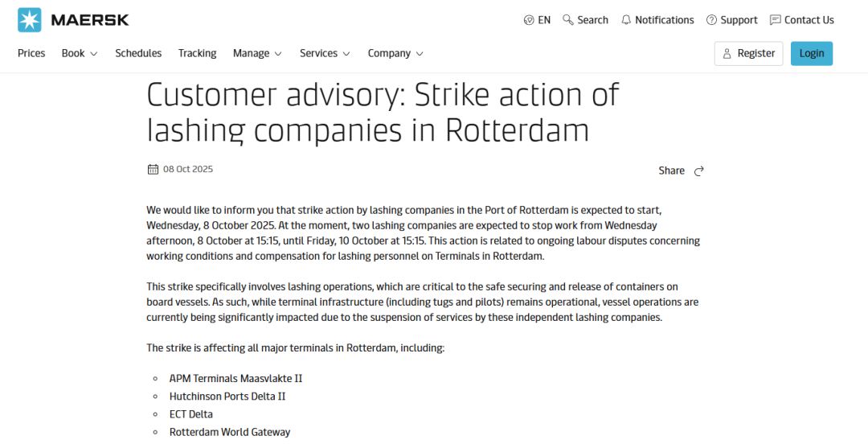This screenshot has width=868, height=444.
Task: Open language selector globe icon
Action: coord(529,20)
